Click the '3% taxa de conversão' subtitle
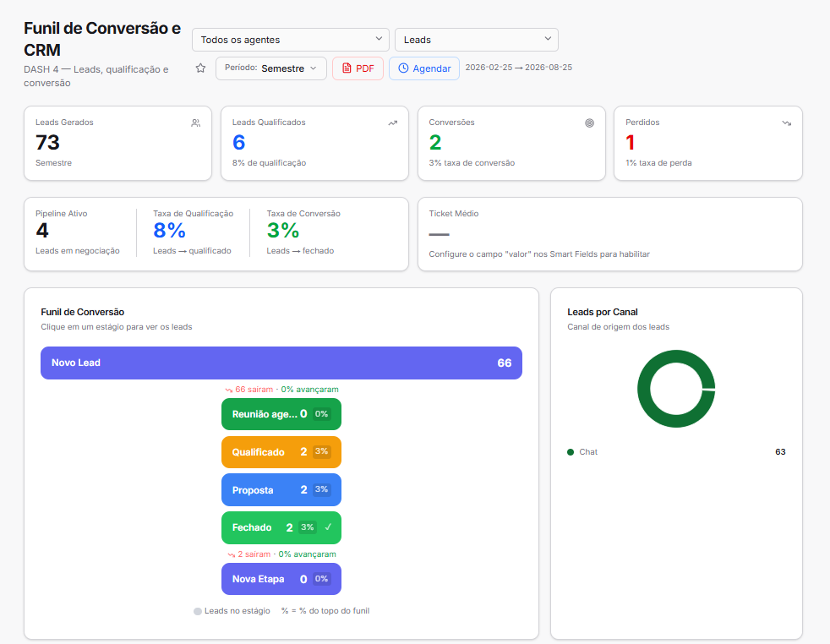The image size is (830, 644). coord(472,163)
